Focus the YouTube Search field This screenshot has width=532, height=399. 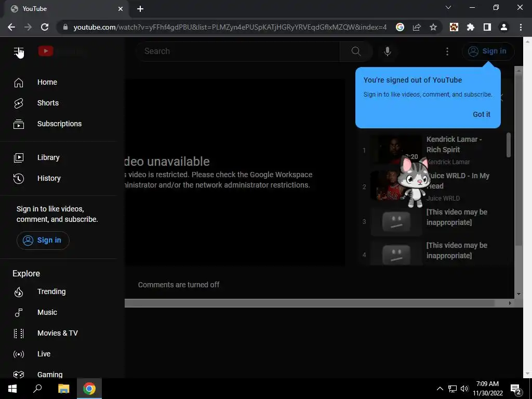point(237,51)
